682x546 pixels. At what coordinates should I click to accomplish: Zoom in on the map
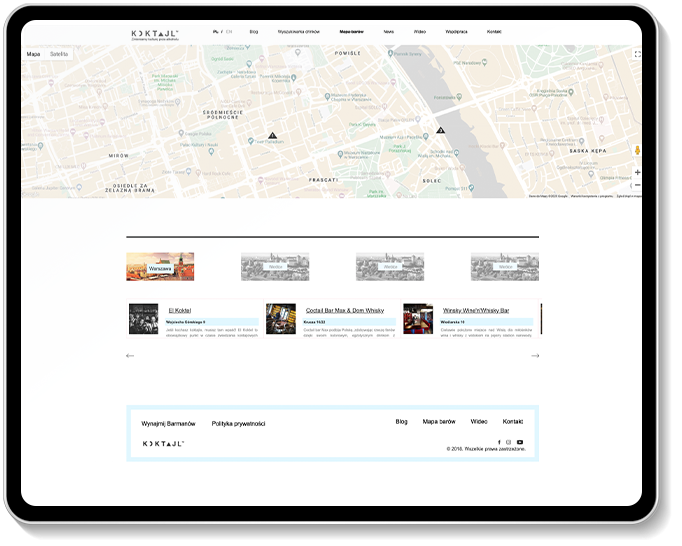pos(637,172)
